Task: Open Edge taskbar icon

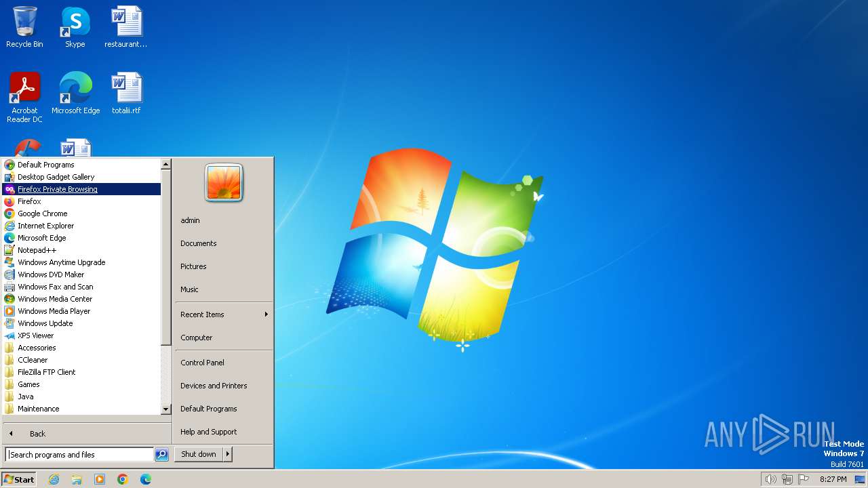Action: click(146, 479)
